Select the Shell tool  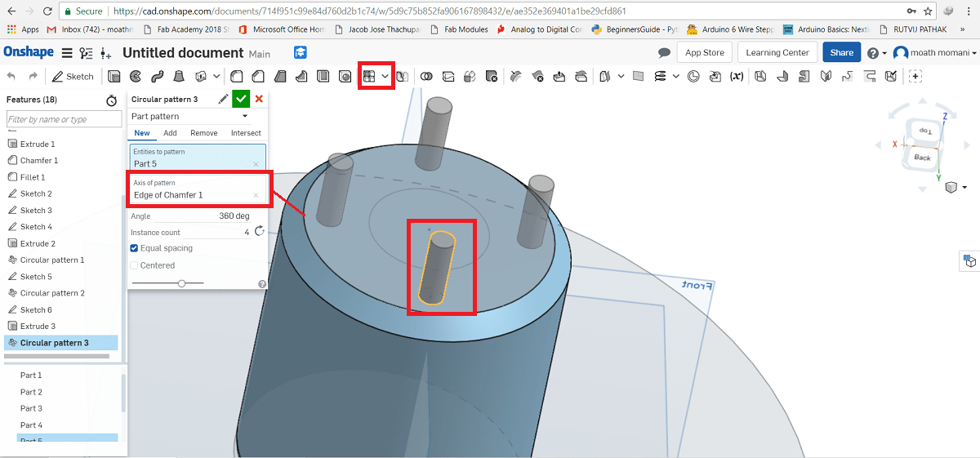tap(323, 76)
